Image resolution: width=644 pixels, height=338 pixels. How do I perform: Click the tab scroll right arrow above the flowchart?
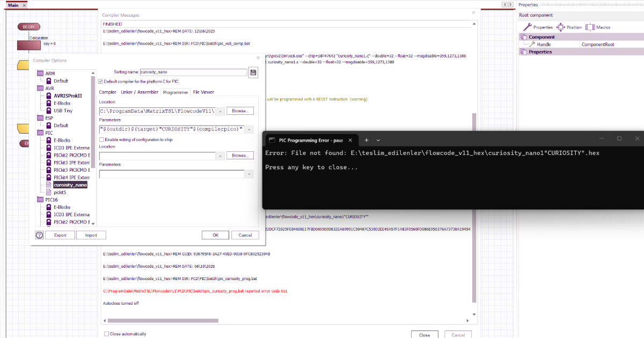point(510,5)
